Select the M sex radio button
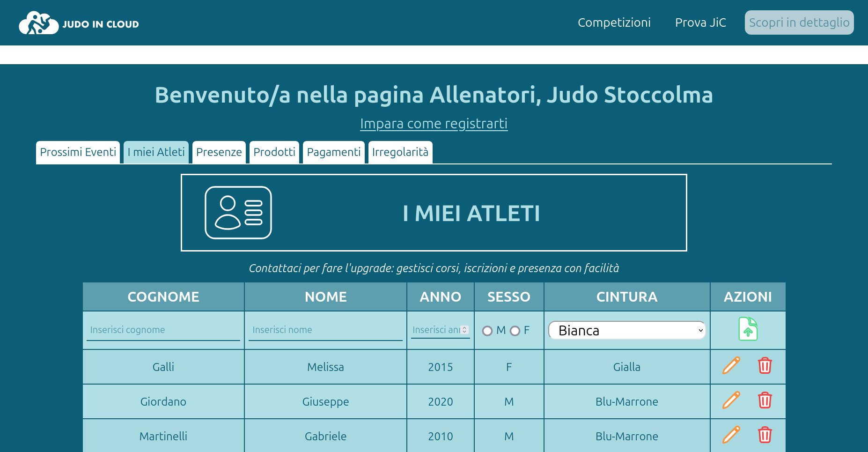 click(x=487, y=331)
